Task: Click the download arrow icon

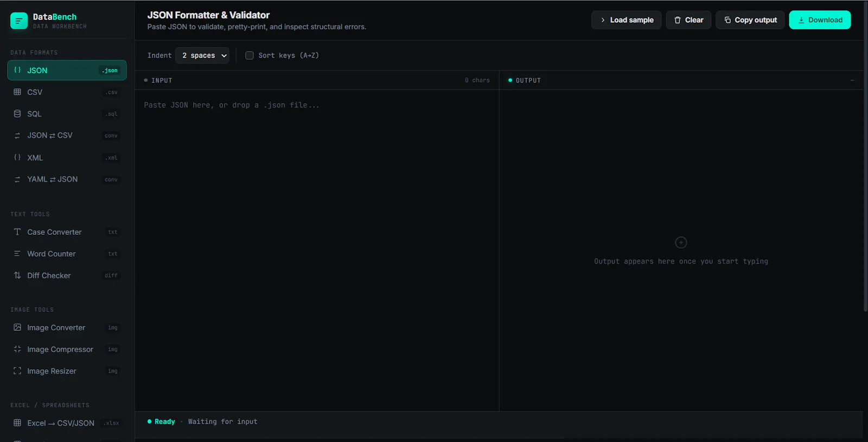Action: [801, 20]
